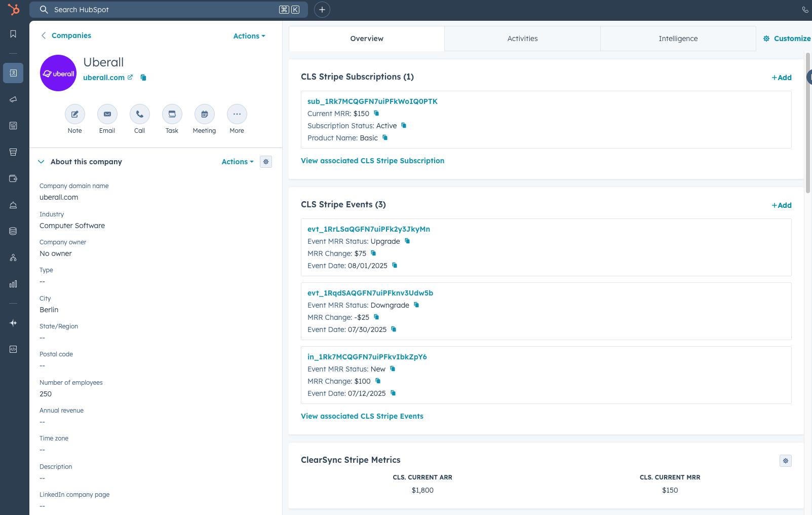The image size is (812, 515).
Task: View associated CLS Stripe Subscription
Action: 373,161
